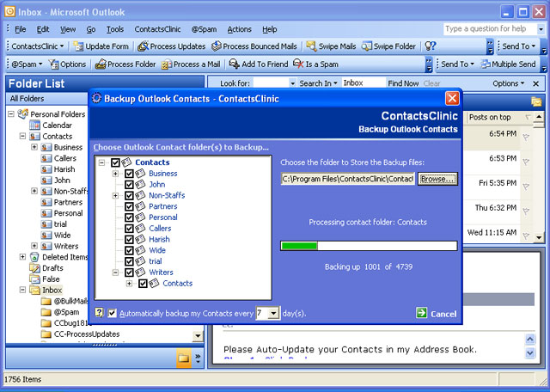The width and height of the screenshot is (550, 392).
Task: Open the @Spam menu
Action: [x=204, y=29]
